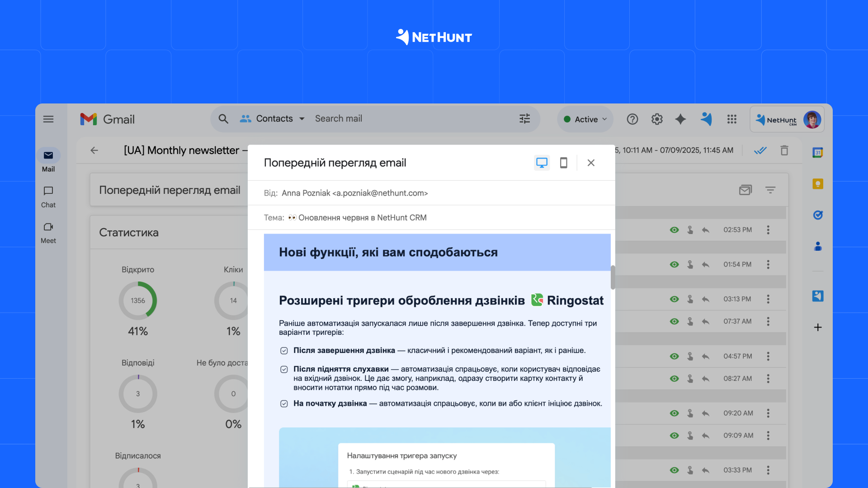This screenshot has width=868, height=488.
Task: Open Gmail settings gear
Action: [657, 119]
